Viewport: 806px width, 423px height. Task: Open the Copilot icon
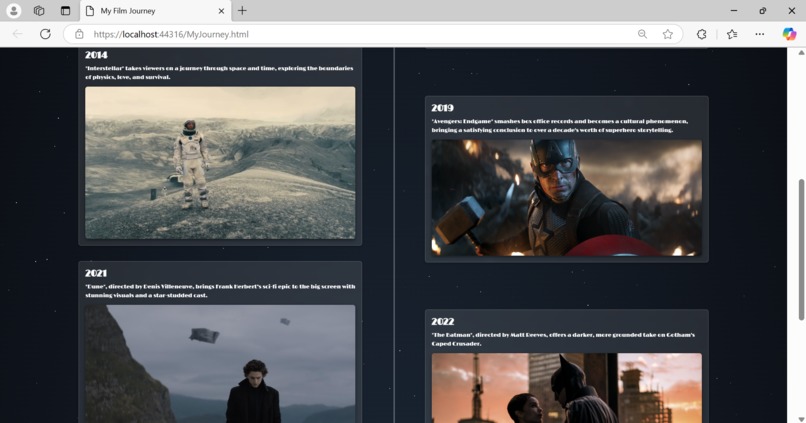click(x=789, y=34)
